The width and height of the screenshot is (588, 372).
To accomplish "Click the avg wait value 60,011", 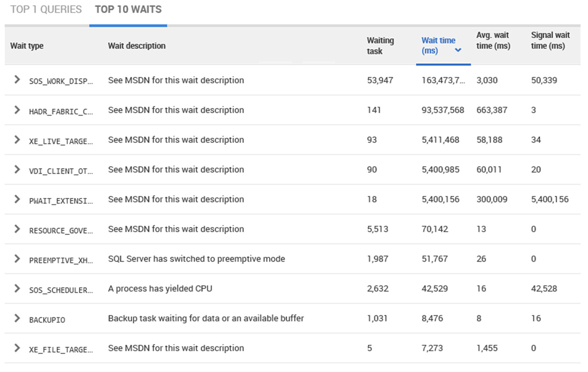I will (x=489, y=169).
